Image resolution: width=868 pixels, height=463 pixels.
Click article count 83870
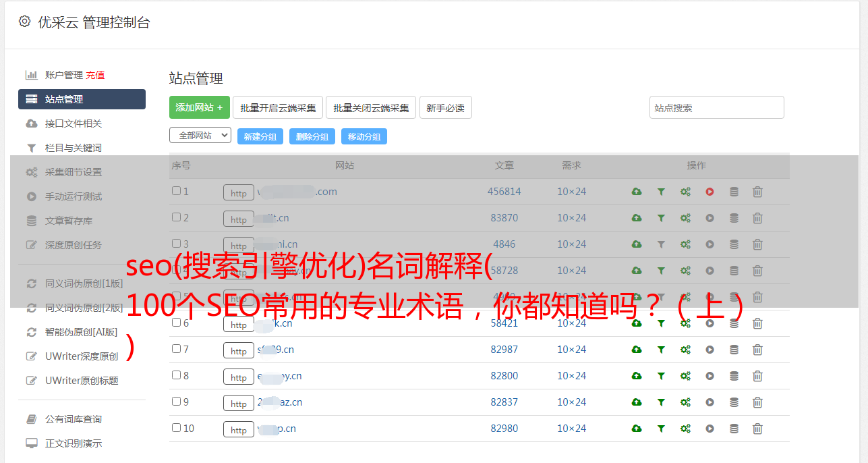coord(504,218)
